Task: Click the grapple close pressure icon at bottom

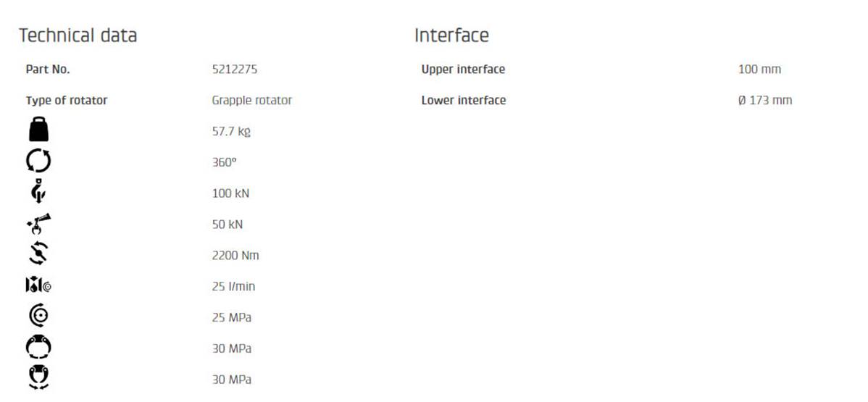Action: pos(38,378)
